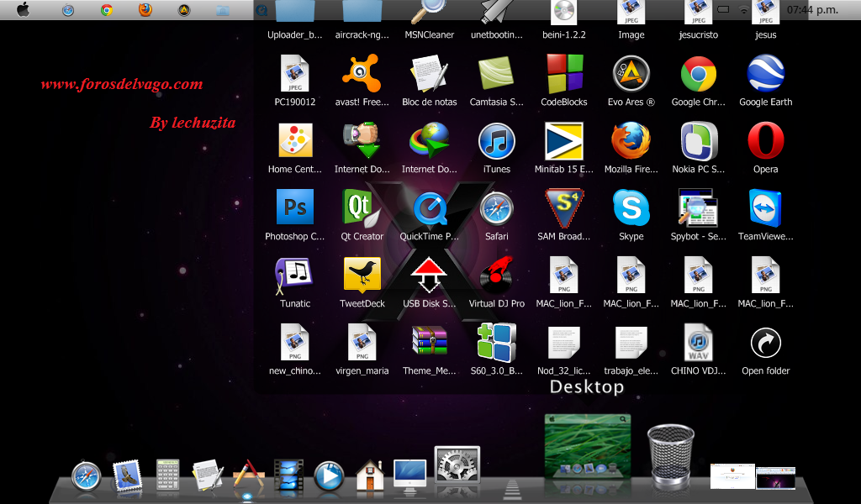Open Applications ruler-and-pencil dock icon
The image size is (861, 504).
(x=248, y=474)
